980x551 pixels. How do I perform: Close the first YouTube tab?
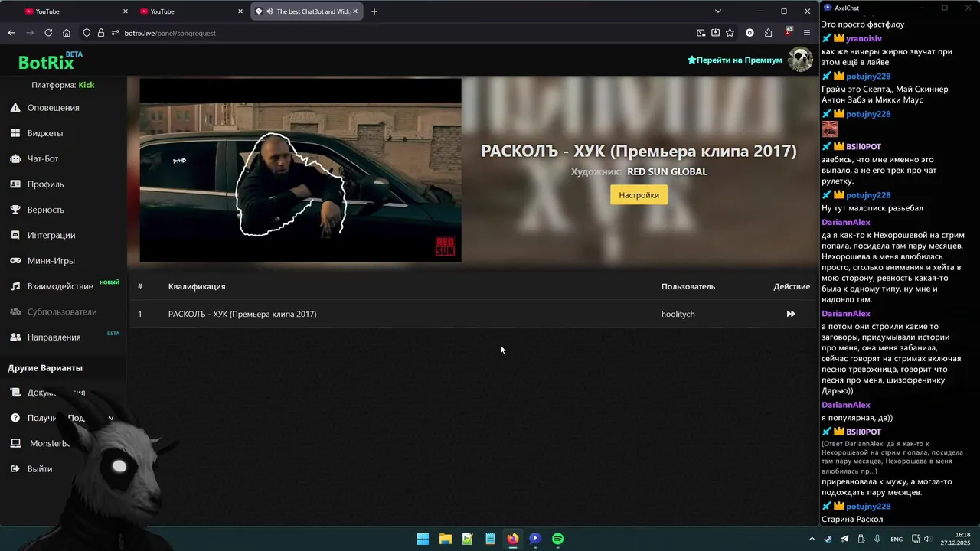click(126, 11)
